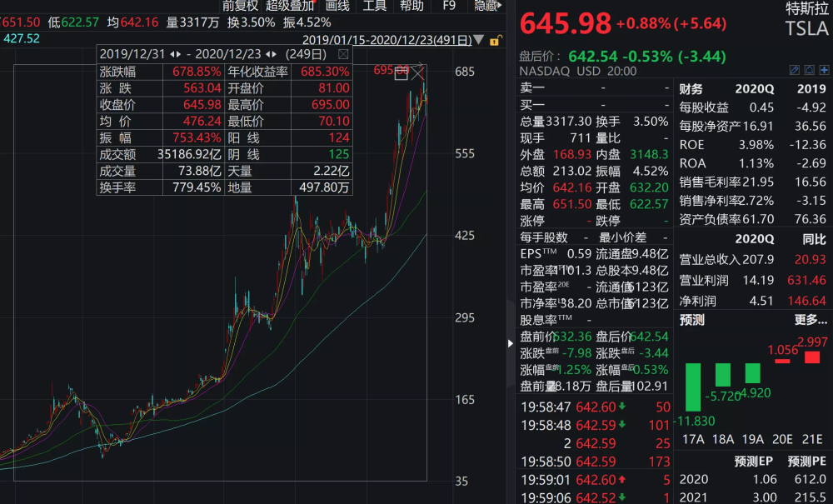833x504 pixels.
Task: Collapse the right quote panel arrow
Action: coord(510,343)
